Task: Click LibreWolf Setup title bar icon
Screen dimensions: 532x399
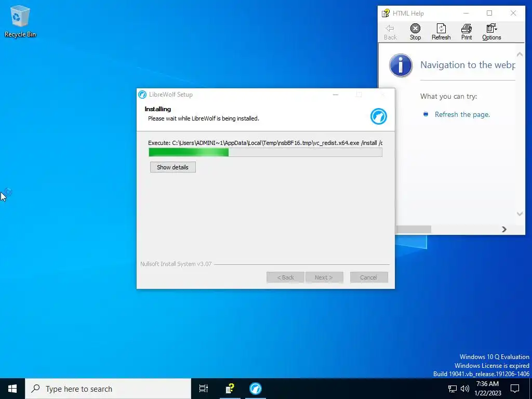Action: point(142,95)
